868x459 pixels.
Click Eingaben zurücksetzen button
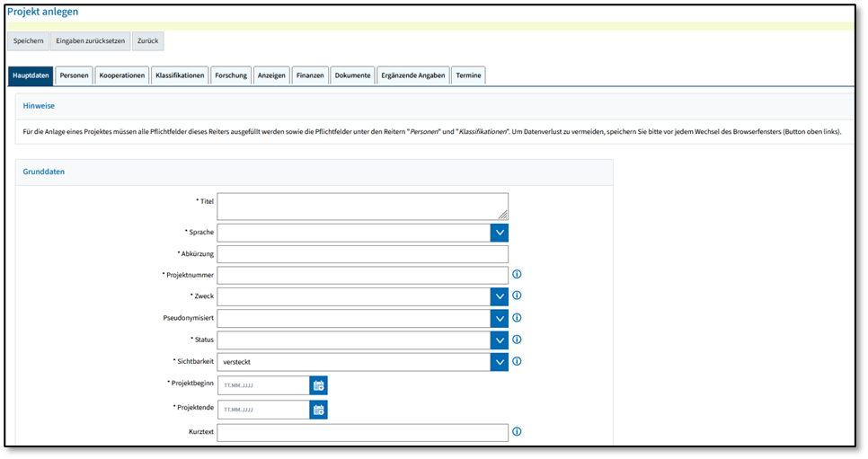90,41
